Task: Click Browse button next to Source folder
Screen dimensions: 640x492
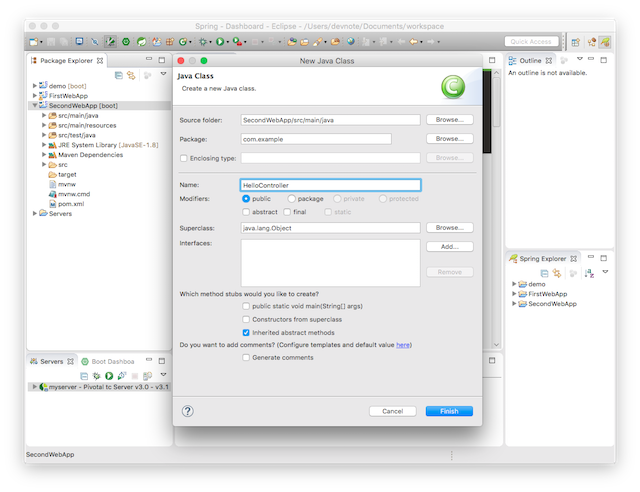Action: [x=450, y=120]
